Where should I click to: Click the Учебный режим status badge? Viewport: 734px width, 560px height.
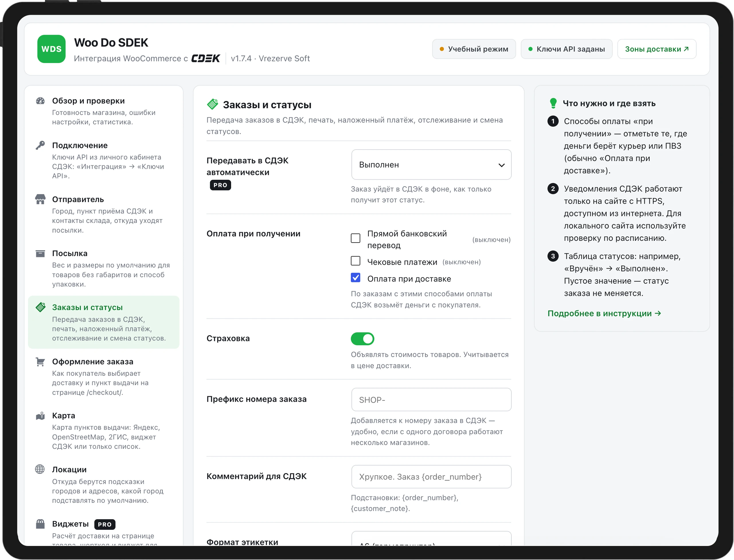(x=474, y=49)
